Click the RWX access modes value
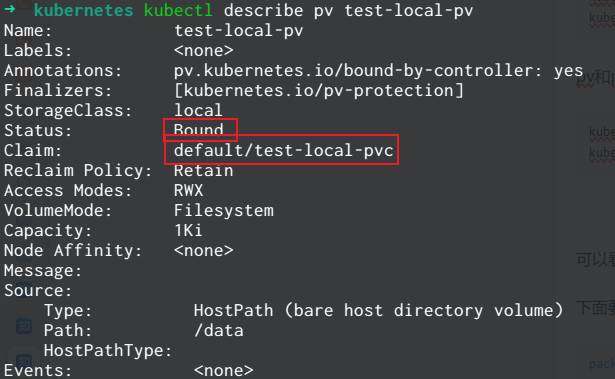Screen dimensions: 615x379 click(x=189, y=190)
